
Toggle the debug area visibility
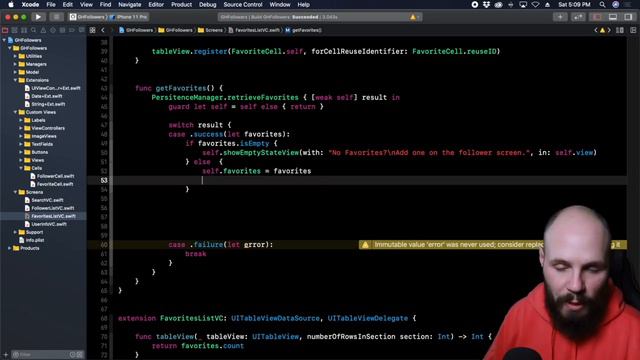point(613,17)
